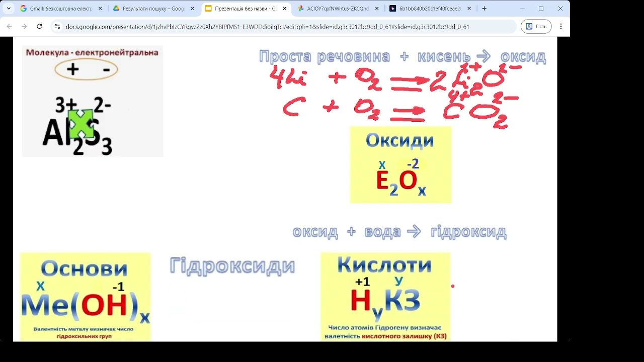Switch to the Результати пошуку Google Drive tab
The width and height of the screenshot is (644, 362).
(x=153, y=9)
